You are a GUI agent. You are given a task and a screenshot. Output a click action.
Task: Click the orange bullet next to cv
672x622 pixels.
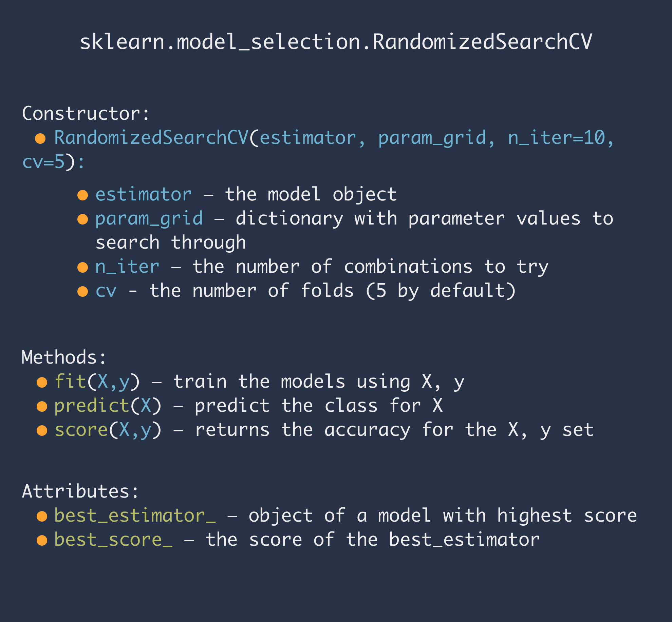click(x=83, y=291)
